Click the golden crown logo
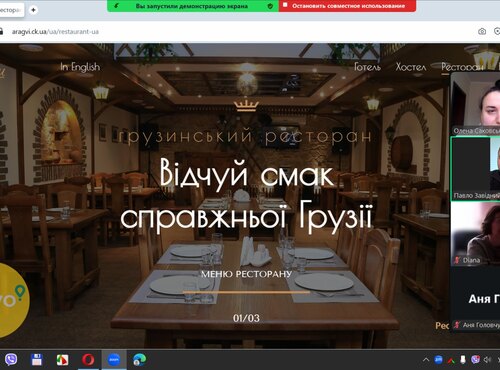Screen dimensions: 500x370 pyautogui.click(x=246, y=106)
